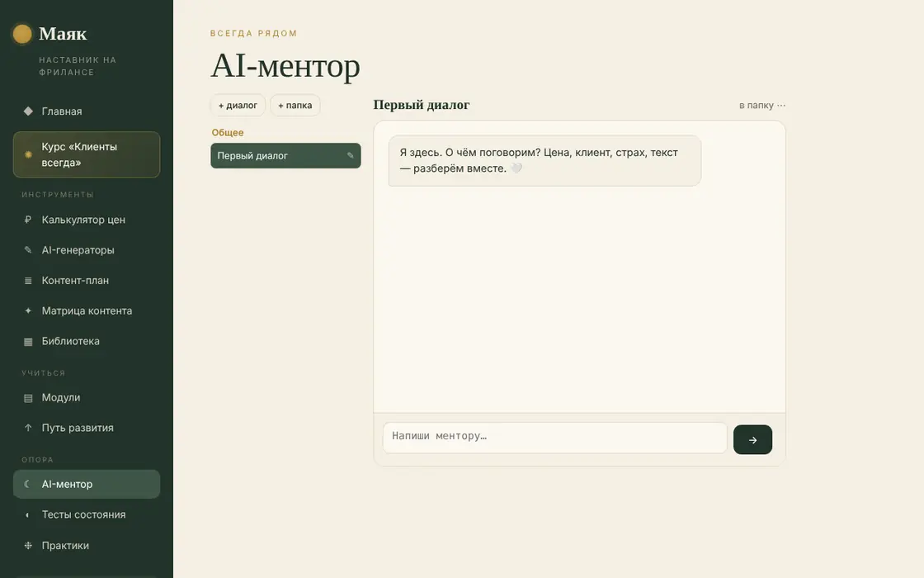Rename Первый диалог via its pencil icon
Screen dimensions: 924x578
pos(350,156)
